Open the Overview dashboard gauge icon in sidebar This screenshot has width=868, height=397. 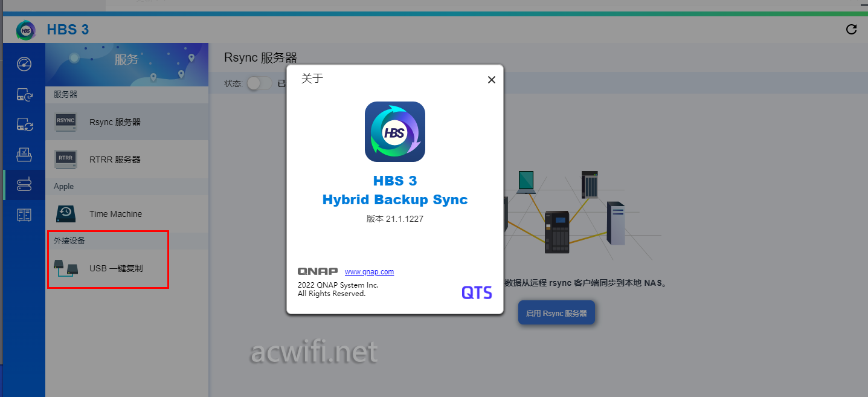pos(24,64)
